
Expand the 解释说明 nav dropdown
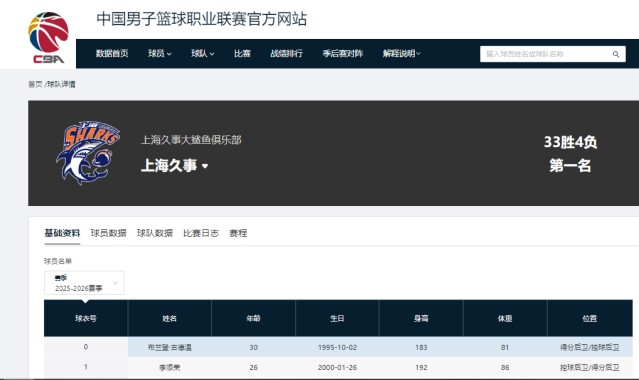[x=401, y=53]
